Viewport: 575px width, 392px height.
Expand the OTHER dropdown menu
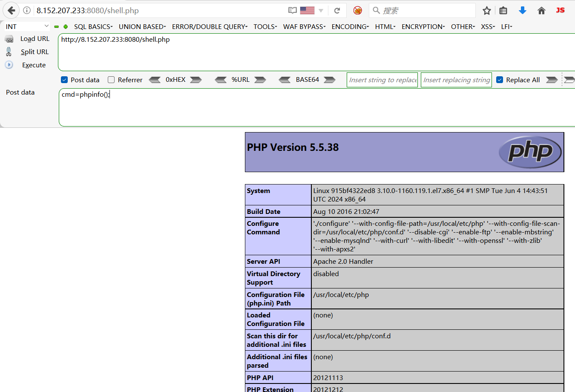click(463, 26)
